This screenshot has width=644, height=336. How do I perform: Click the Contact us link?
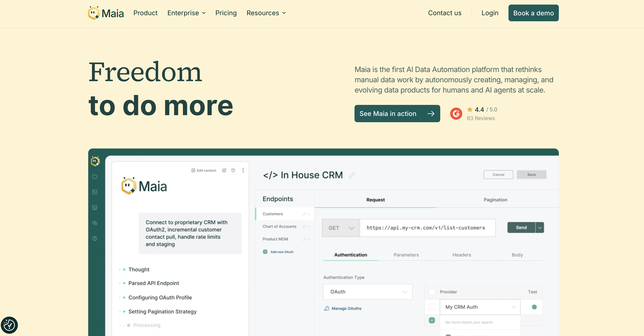tap(445, 13)
